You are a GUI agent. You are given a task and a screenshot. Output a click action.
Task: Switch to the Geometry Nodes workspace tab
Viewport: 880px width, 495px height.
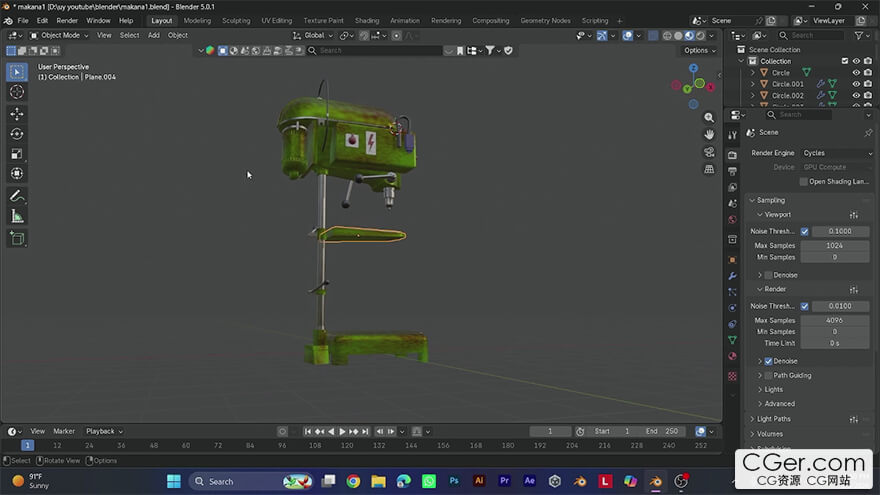point(545,20)
